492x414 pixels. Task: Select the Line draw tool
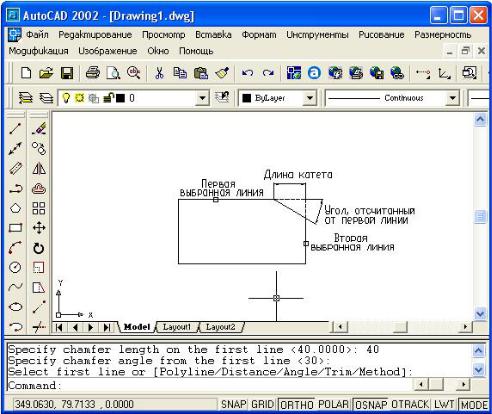pos(15,129)
